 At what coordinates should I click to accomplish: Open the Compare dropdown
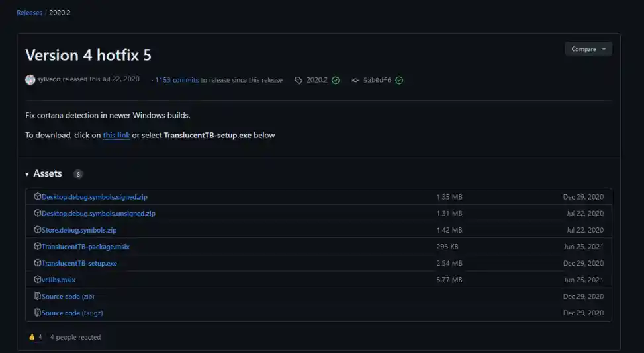(x=588, y=49)
